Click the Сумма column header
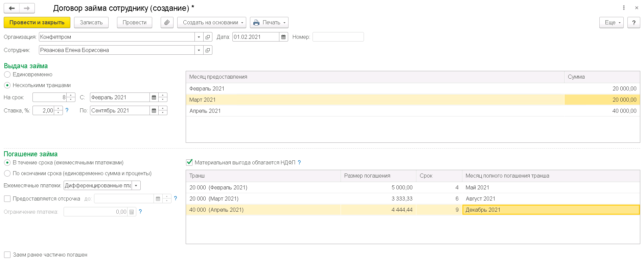644x263 pixels. (x=602, y=77)
